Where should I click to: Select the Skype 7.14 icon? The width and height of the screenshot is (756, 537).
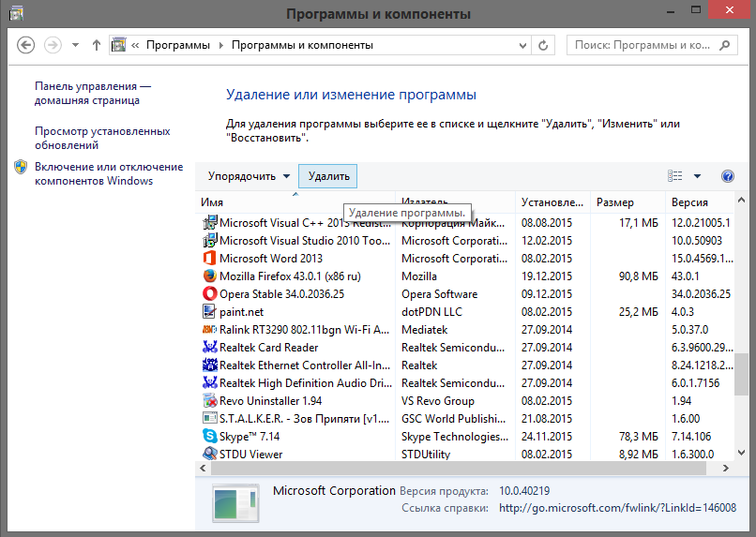point(210,437)
